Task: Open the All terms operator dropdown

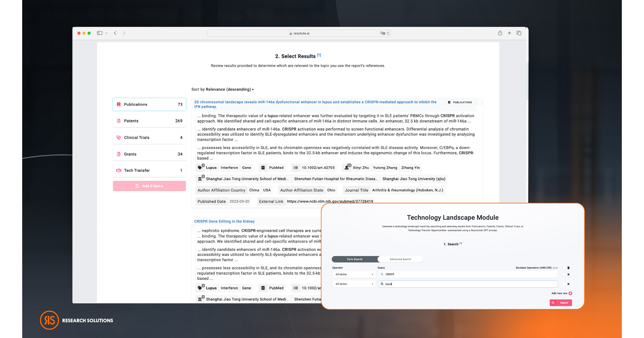Action: pos(354,274)
